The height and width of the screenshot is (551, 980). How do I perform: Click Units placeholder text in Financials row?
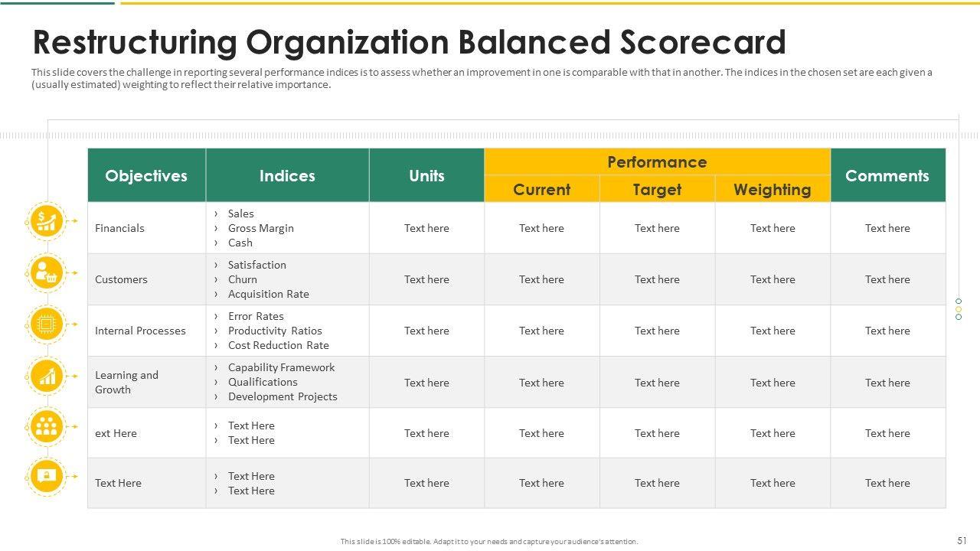point(426,228)
